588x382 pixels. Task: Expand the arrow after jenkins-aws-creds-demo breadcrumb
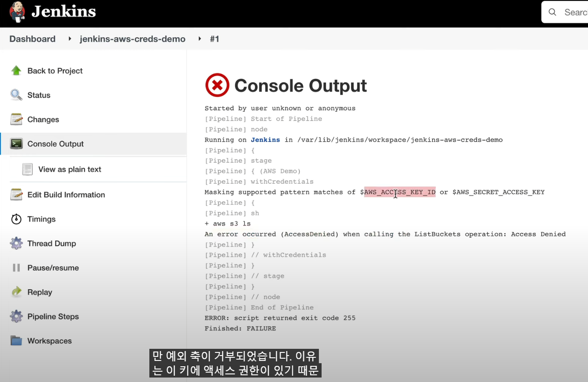[x=200, y=39]
